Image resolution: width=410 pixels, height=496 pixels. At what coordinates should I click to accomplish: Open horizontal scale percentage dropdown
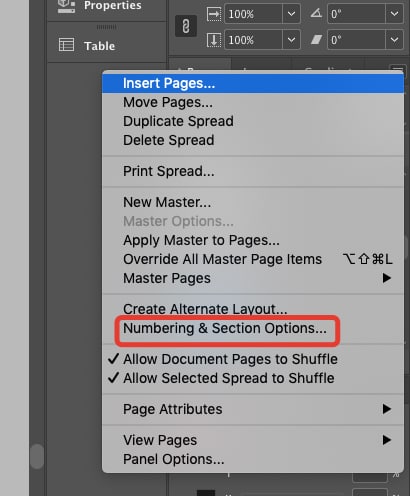[x=291, y=14]
